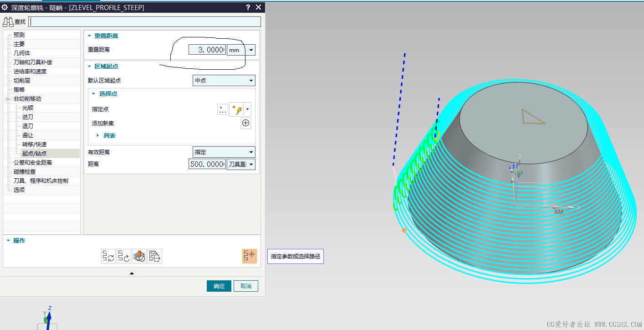Click the 重叠距离 value field showing 3.0000
The height and width of the screenshot is (330, 644).
(207, 50)
